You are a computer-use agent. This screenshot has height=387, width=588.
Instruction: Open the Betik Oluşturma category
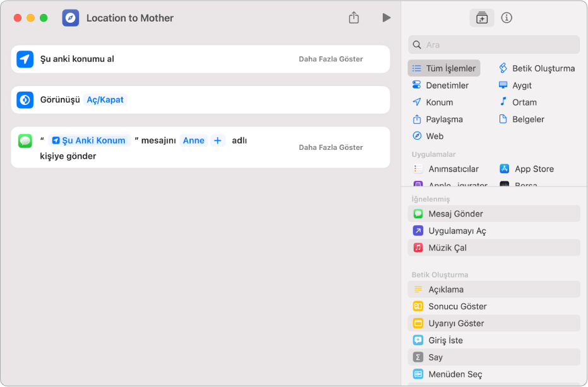point(543,68)
